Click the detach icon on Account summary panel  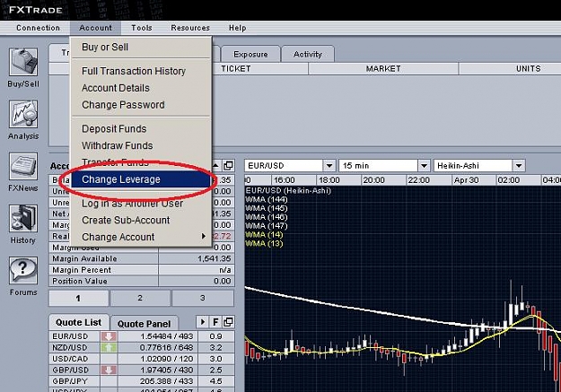[228, 166]
